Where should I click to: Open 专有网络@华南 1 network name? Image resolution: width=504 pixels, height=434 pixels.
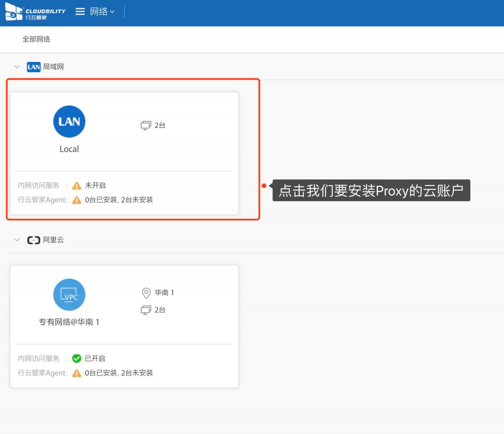click(x=69, y=322)
